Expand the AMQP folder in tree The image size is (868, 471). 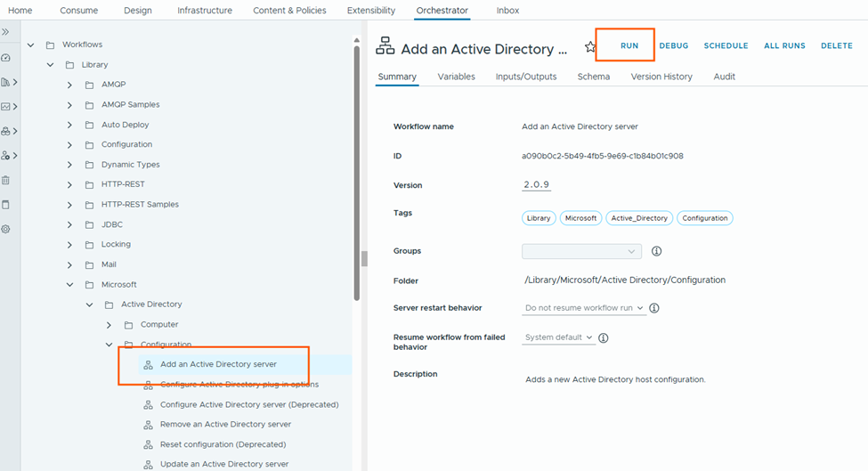point(69,85)
